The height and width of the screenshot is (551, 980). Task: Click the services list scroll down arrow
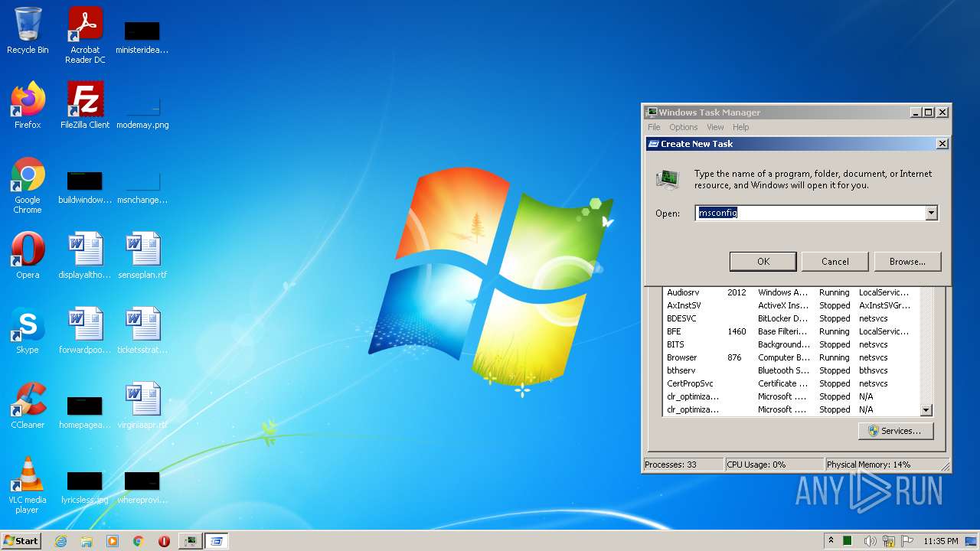click(926, 410)
